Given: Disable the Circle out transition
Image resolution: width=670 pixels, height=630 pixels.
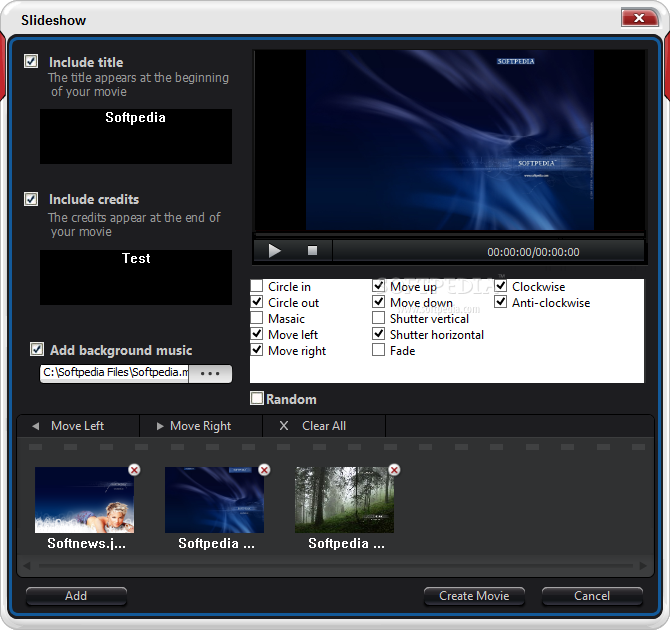Looking at the screenshot, I should click(257, 302).
